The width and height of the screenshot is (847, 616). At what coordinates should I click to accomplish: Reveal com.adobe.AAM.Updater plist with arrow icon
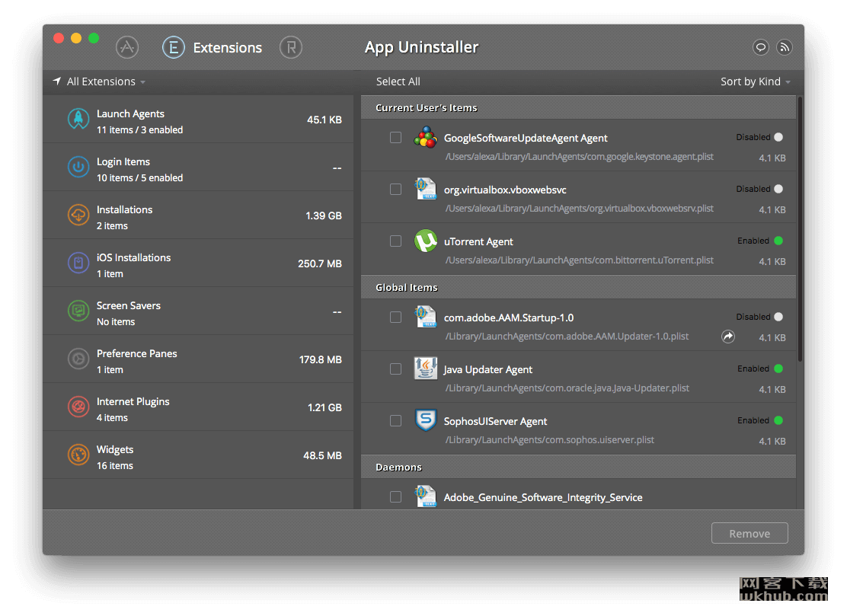click(728, 337)
